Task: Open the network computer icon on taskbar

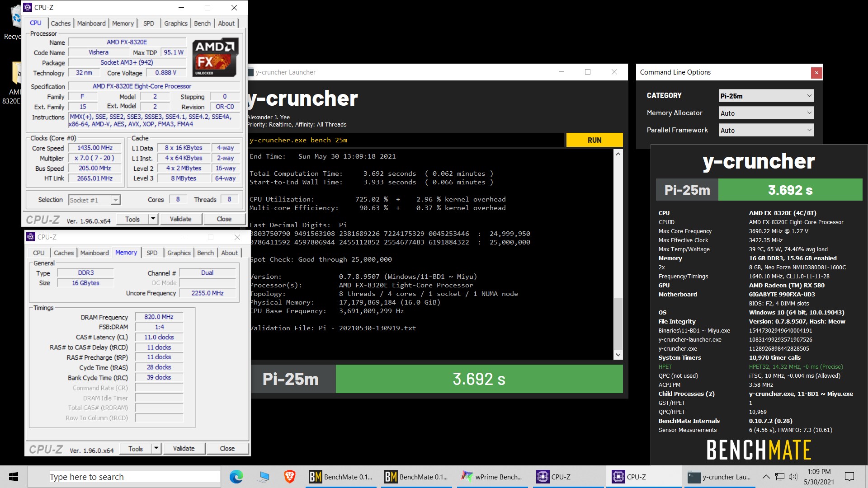Action: point(263,477)
